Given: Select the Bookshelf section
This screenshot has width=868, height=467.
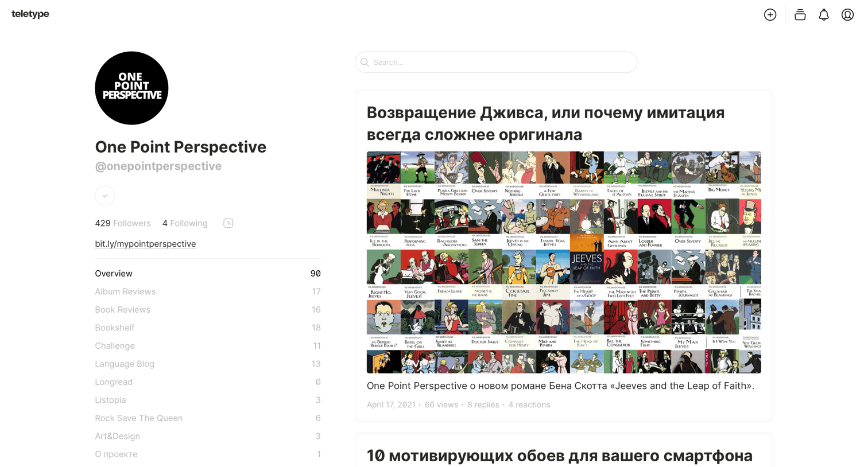Looking at the screenshot, I should tap(208, 328).
